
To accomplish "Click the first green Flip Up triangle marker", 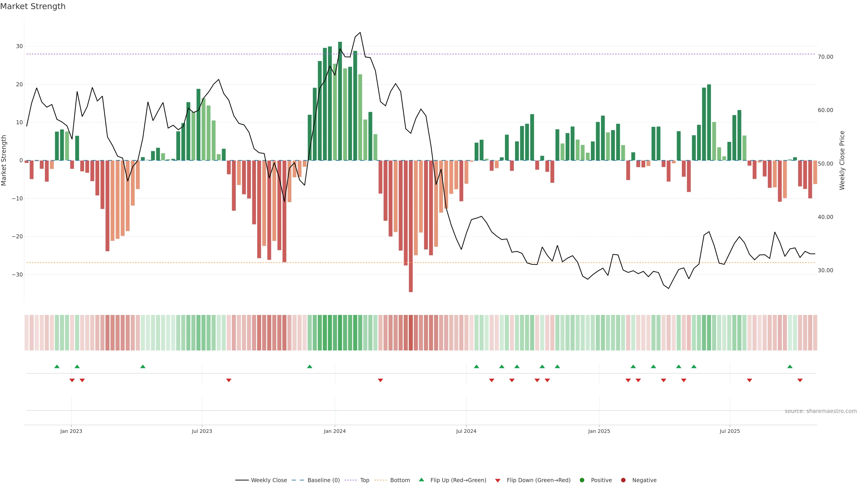I will (x=57, y=366).
